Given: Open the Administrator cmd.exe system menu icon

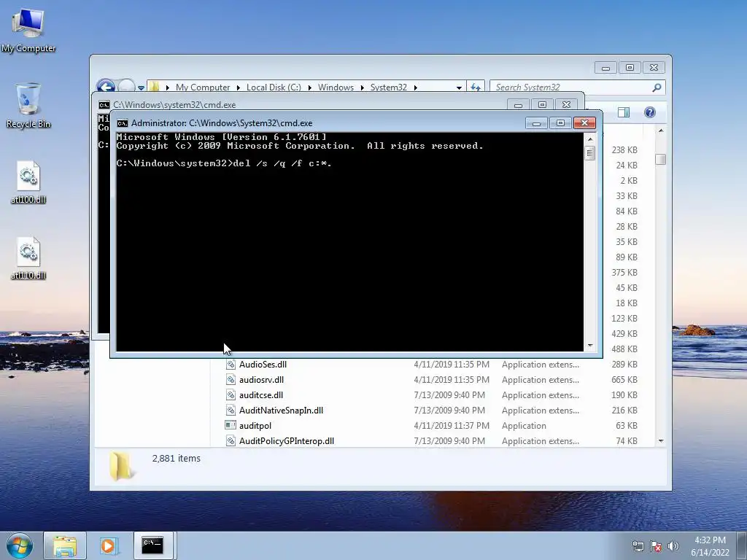Looking at the screenshot, I should 122,122.
